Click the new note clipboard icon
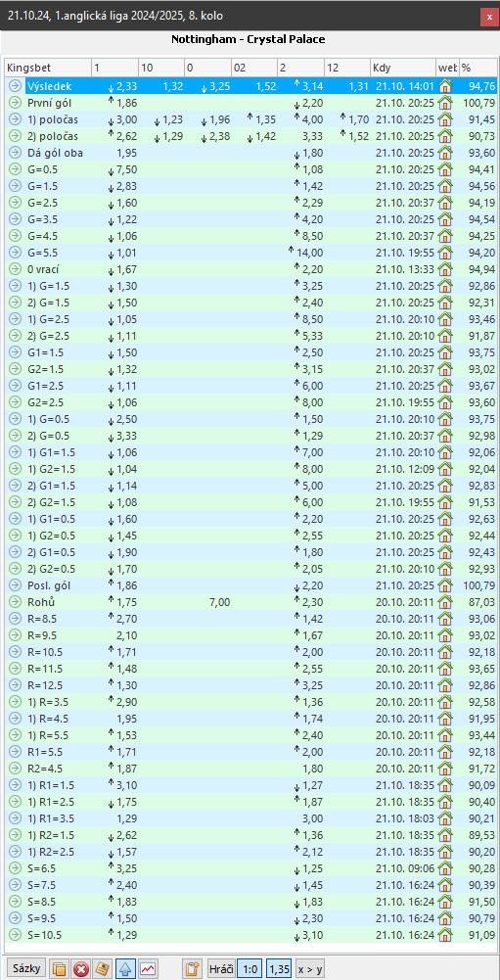500x980 pixels. point(191,969)
